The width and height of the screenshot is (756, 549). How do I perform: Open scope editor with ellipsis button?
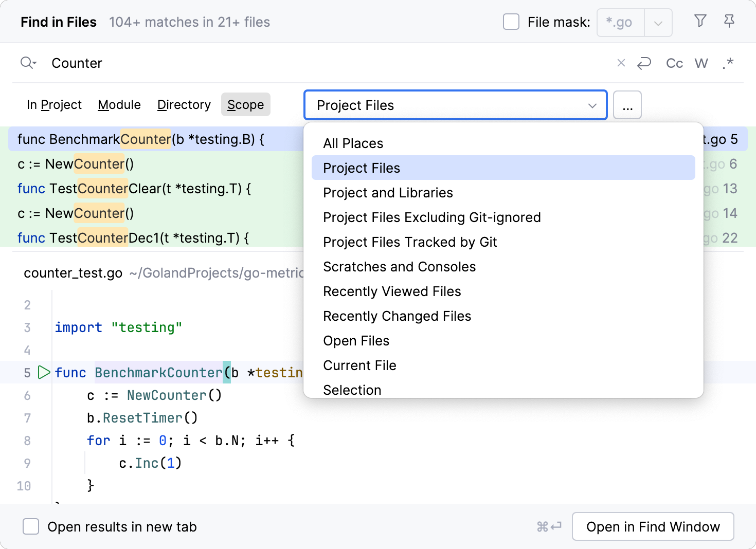tap(627, 105)
